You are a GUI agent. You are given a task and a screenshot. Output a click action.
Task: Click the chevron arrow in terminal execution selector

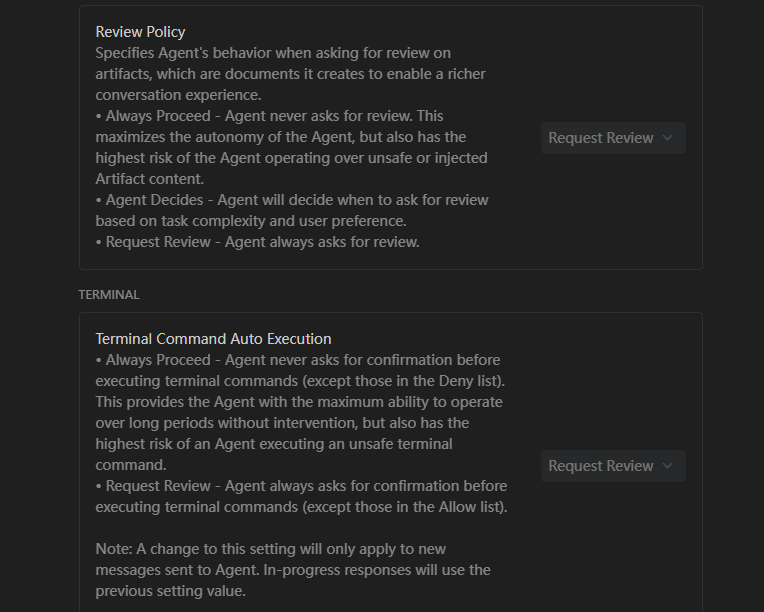pos(668,466)
